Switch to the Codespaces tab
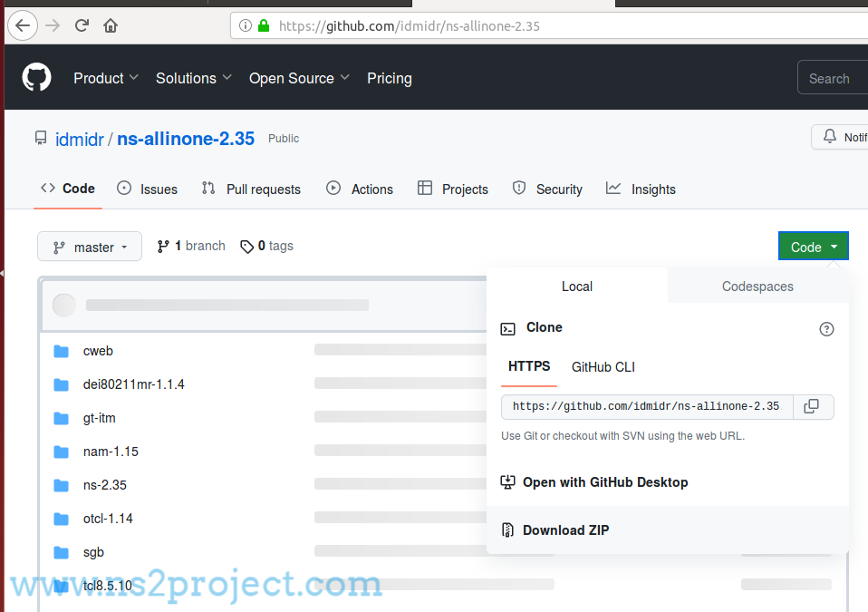Image resolution: width=868 pixels, height=612 pixels. pos(757,287)
